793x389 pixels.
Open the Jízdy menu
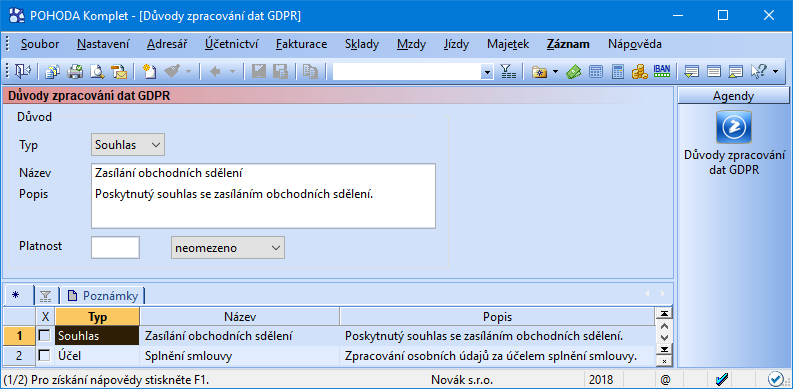(x=456, y=44)
